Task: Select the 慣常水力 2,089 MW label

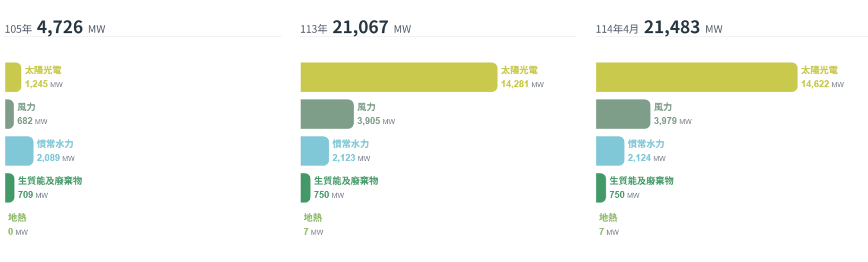Action: click(x=55, y=151)
